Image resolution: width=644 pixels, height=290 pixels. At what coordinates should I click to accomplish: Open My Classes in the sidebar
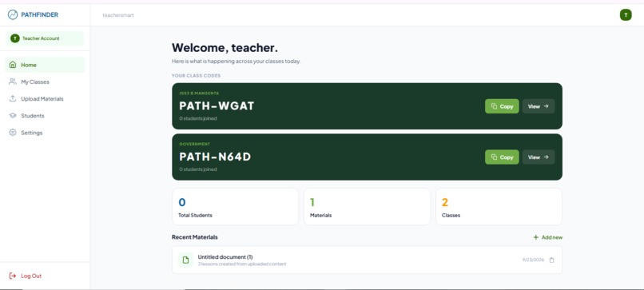(45, 81)
